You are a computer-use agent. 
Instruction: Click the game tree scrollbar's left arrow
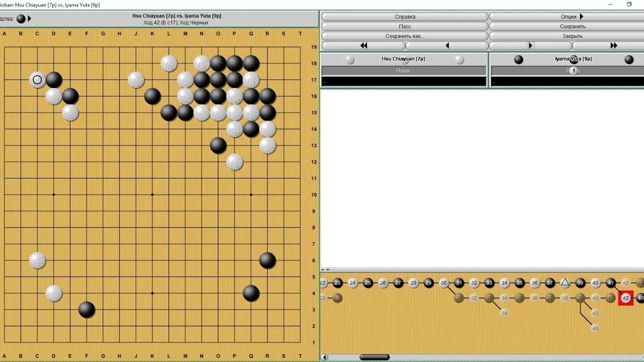tap(325, 357)
